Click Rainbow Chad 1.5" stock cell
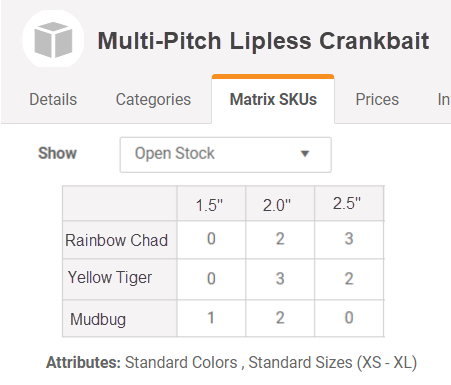This screenshot has height=385, width=451. [211, 239]
